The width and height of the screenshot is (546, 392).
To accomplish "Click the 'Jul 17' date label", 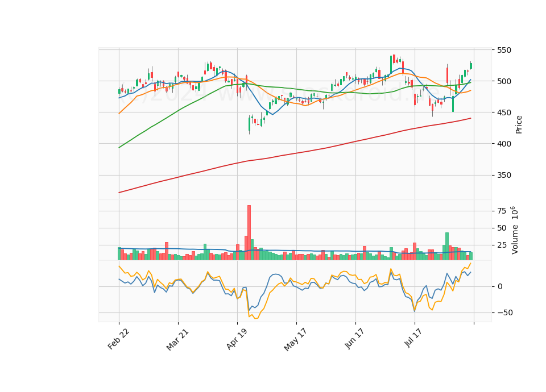I will tap(414, 337).
